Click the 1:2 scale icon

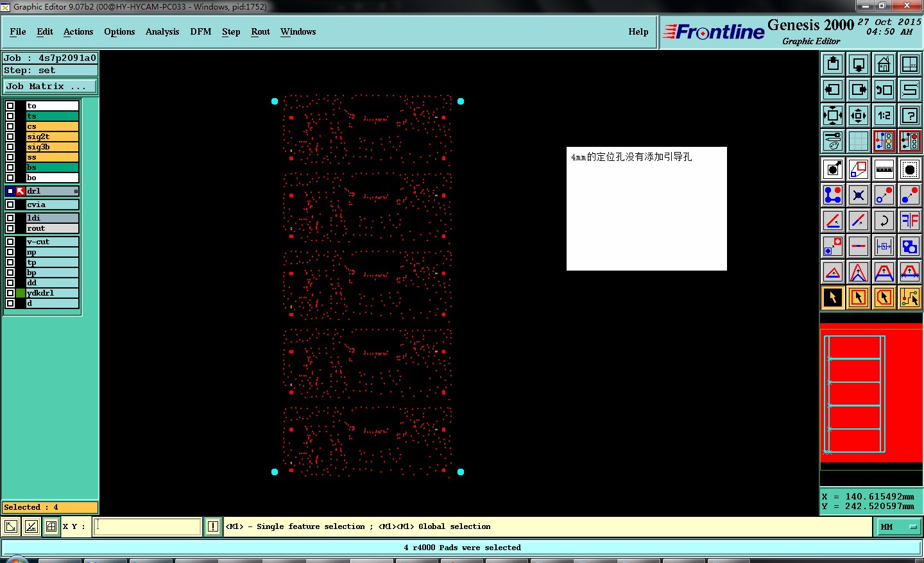(x=884, y=115)
